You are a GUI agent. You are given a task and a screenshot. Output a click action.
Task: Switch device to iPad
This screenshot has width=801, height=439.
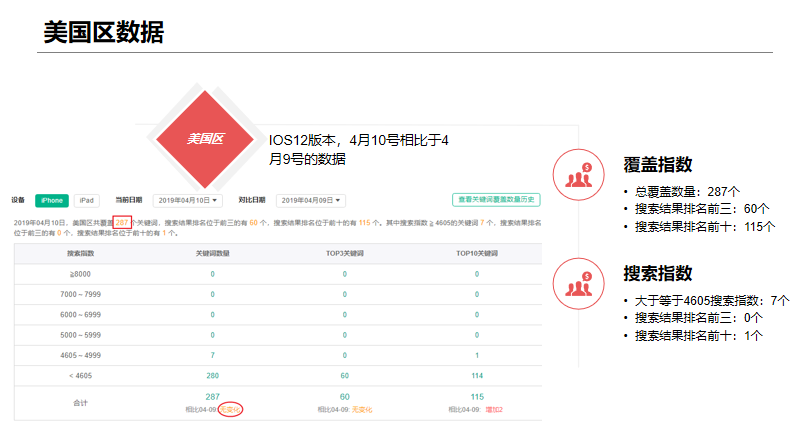(87, 200)
